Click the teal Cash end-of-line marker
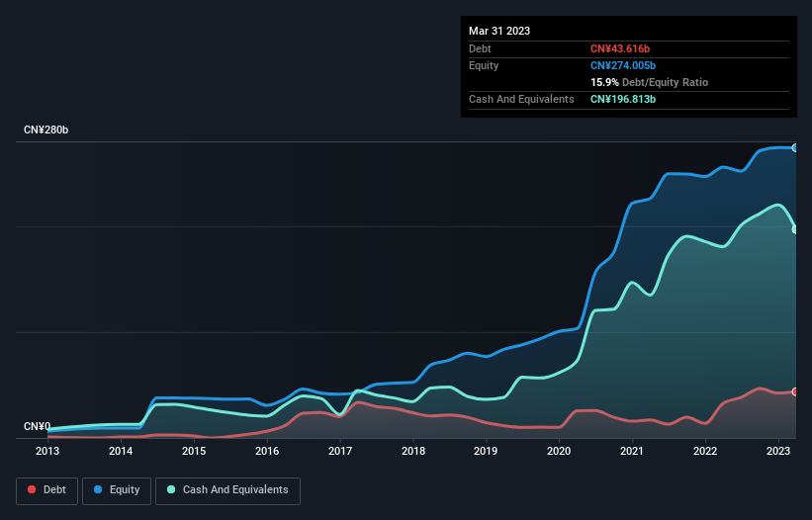Image resolution: width=812 pixels, height=520 pixels. tap(795, 229)
